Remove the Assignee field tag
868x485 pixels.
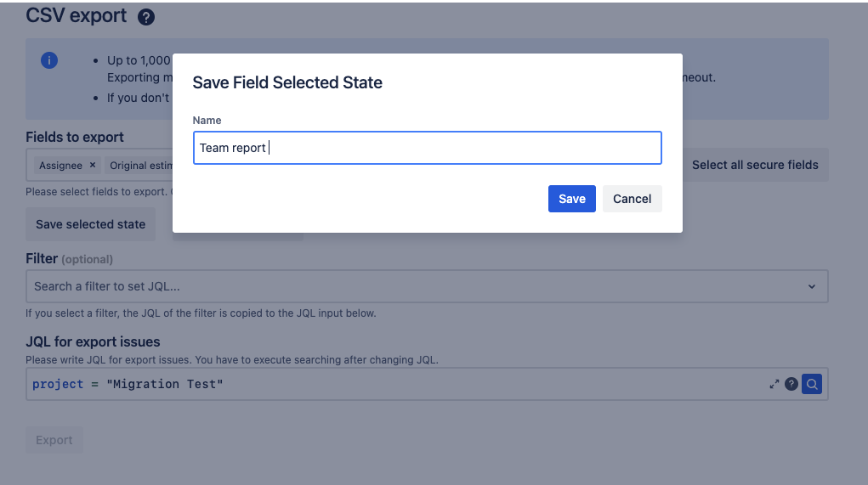coord(93,166)
